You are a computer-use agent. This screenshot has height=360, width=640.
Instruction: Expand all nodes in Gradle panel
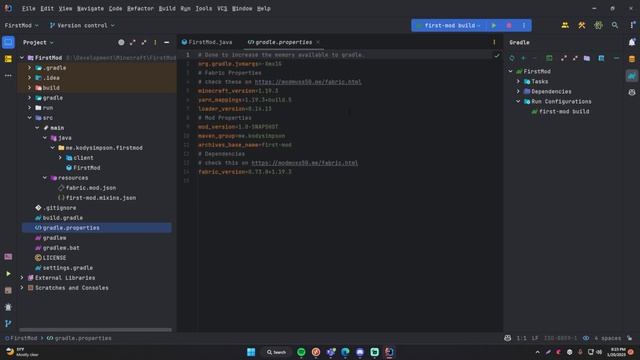click(564, 58)
